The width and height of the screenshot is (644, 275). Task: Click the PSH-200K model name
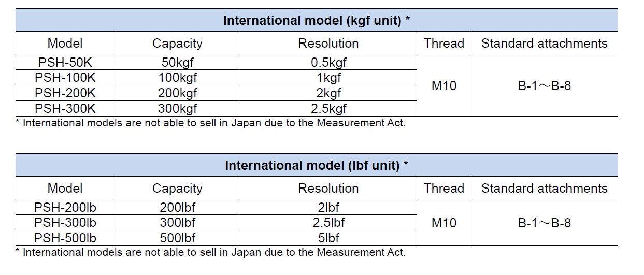(x=65, y=93)
